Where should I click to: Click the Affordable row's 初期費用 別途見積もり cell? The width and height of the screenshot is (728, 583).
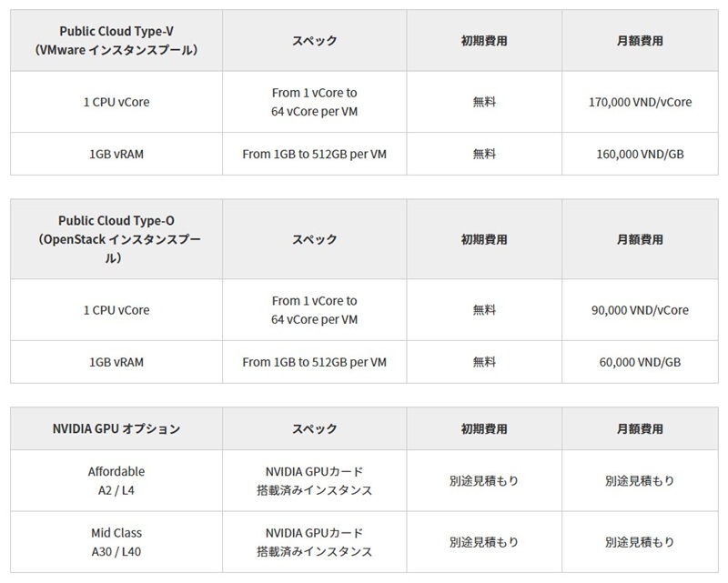pyautogui.click(x=484, y=480)
